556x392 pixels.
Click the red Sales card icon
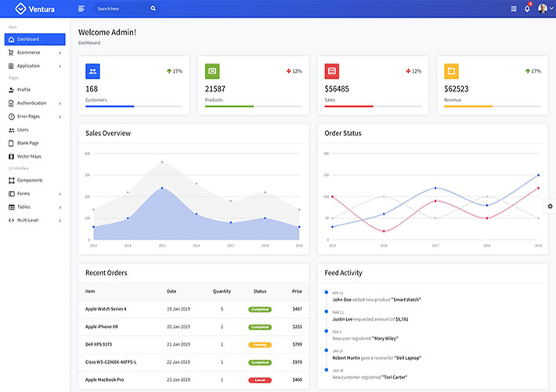(332, 71)
